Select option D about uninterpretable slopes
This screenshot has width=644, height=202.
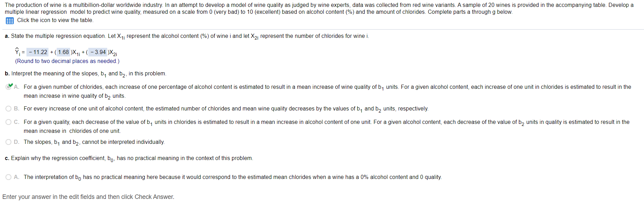[94, 142]
